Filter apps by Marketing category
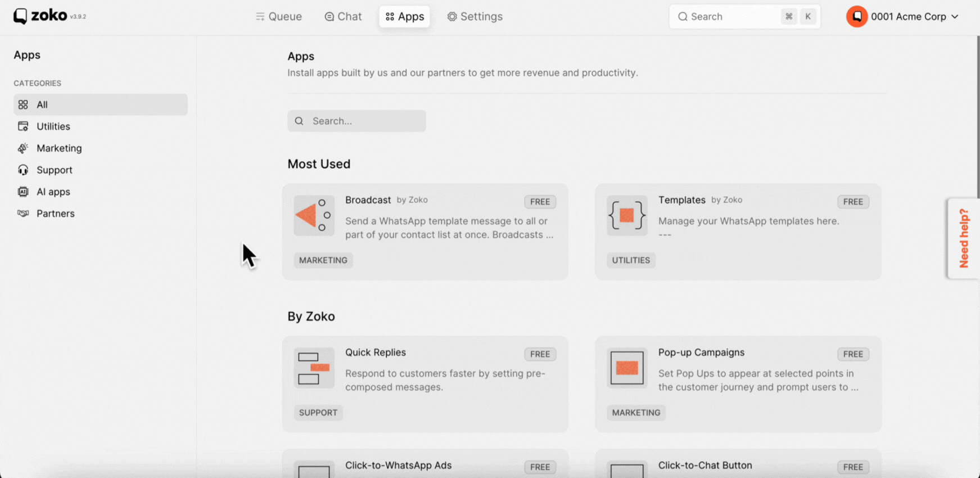The width and height of the screenshot is (980, 478). pyautogui.click(x=101, y=148)
